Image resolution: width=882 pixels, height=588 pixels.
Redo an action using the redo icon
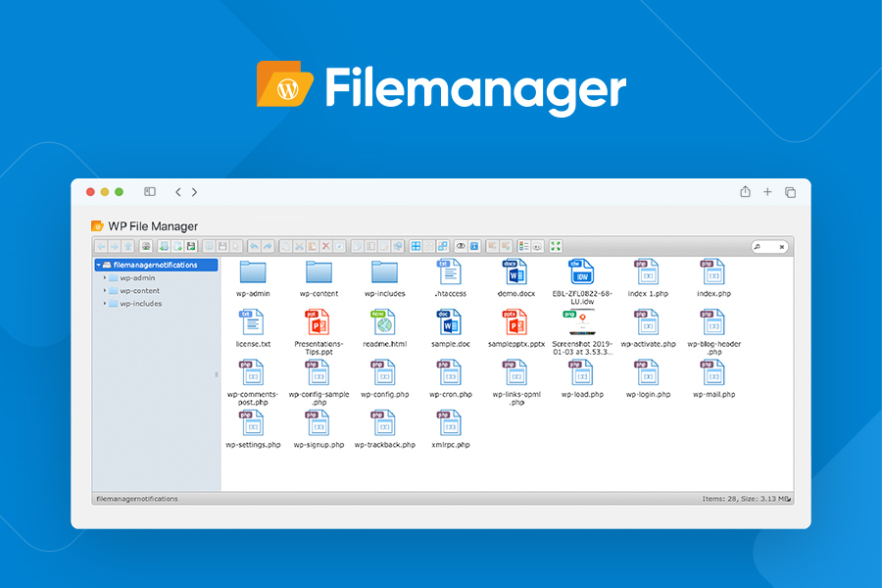point(267,246)
